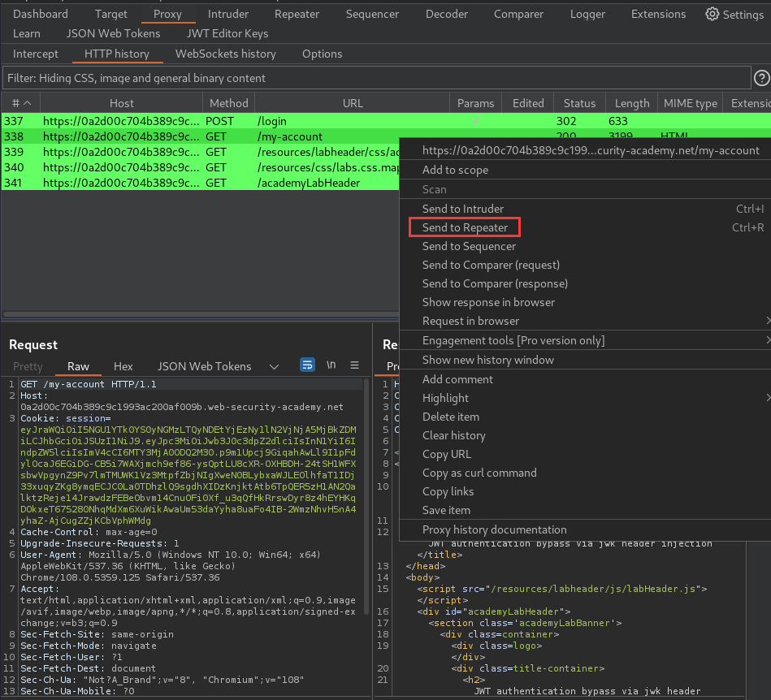The image size is (771, 700).
Task: Select the HTTP history sub-tab
Action: coord(117,54)
